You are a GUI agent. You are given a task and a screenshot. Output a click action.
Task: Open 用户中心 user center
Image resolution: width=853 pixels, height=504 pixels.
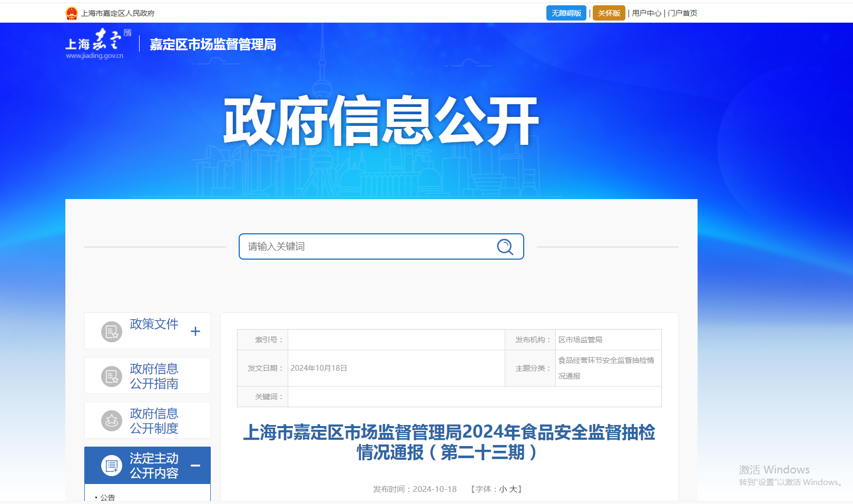tap(646, 13)
